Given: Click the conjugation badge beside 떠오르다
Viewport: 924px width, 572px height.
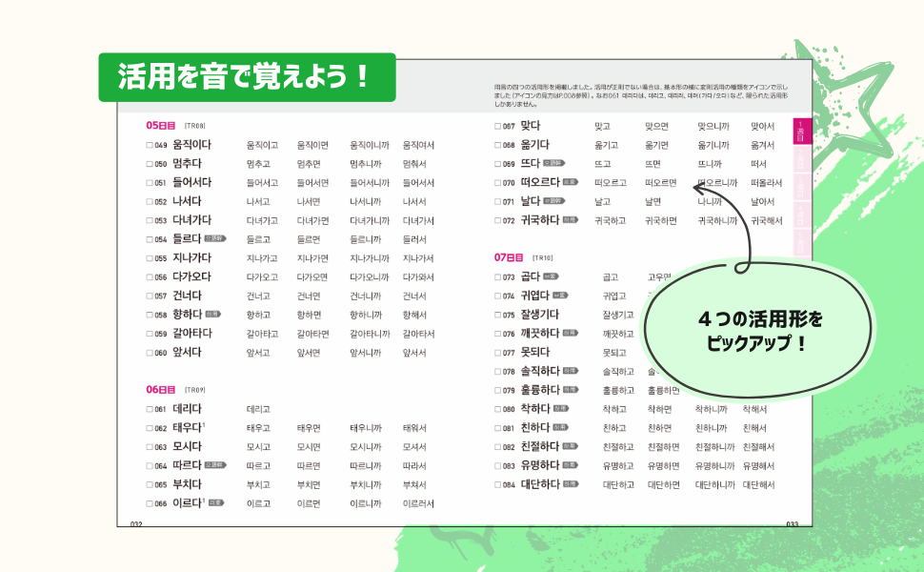Looking at the screenshot, I should coord(570,181).
